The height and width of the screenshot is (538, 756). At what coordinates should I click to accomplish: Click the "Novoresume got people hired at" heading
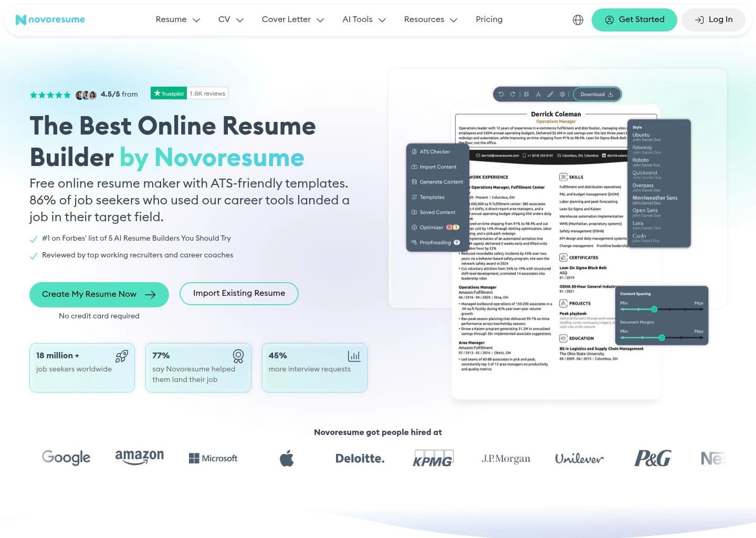378,432
